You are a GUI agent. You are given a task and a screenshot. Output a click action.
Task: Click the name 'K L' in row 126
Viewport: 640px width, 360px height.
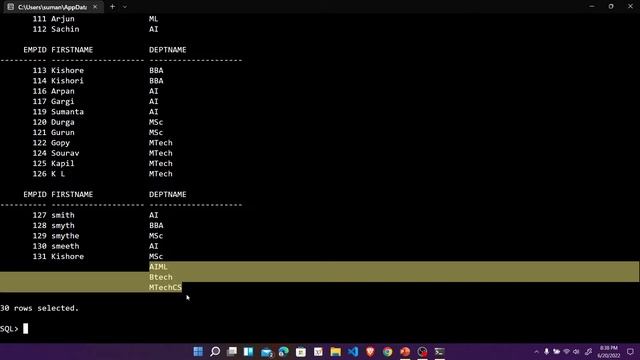click(x=58, y=174)
